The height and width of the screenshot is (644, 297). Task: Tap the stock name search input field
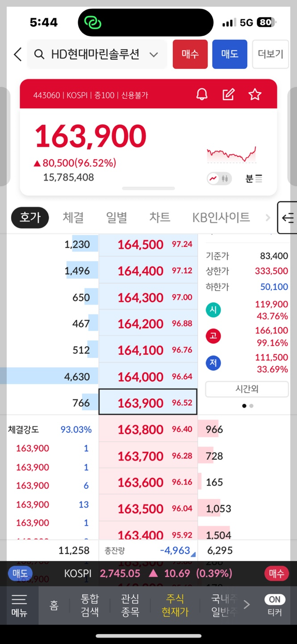(x=96, y=54)
